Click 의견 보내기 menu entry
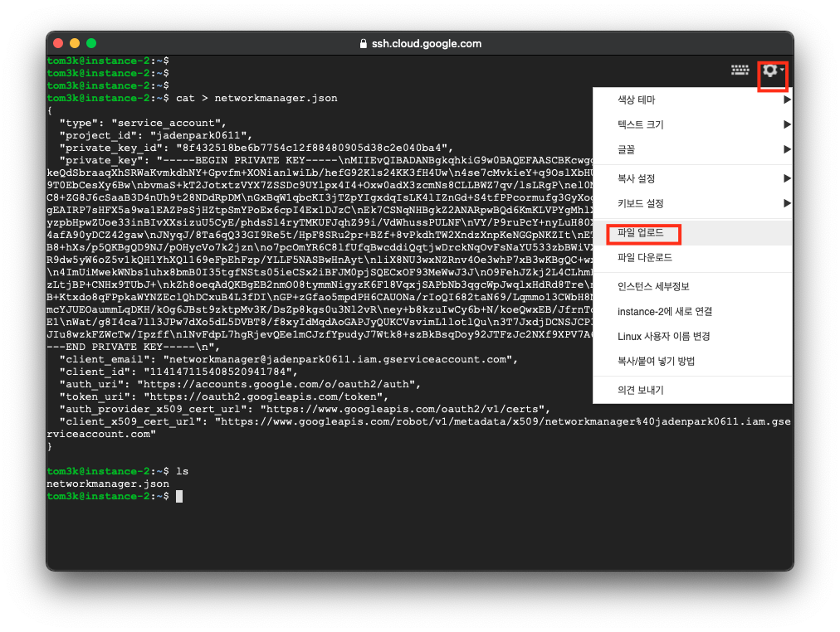This screenshot has width=840, height=632. click(x=692, y=390)
